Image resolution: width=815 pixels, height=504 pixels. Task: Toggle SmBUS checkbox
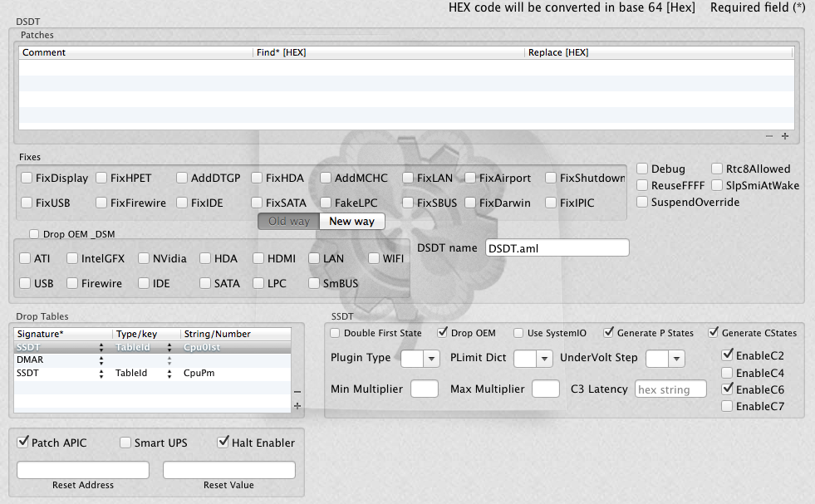[x=314, y=283]
